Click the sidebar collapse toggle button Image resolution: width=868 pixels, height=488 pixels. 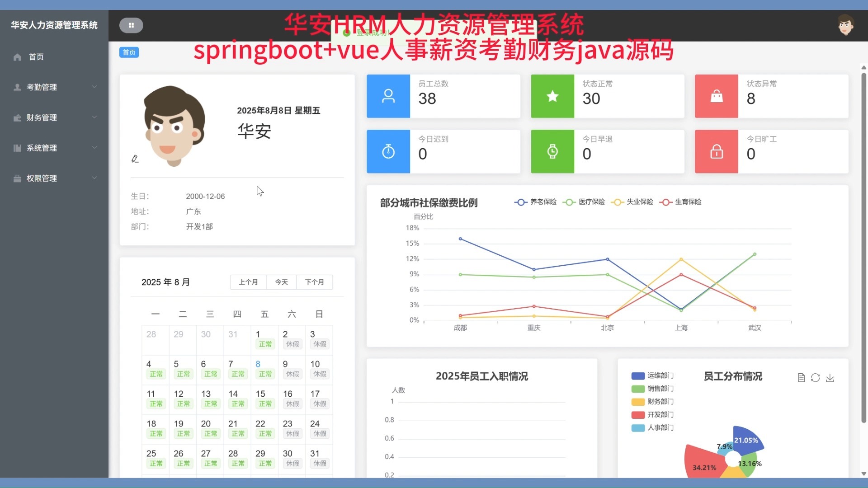[x=131, y=25]
